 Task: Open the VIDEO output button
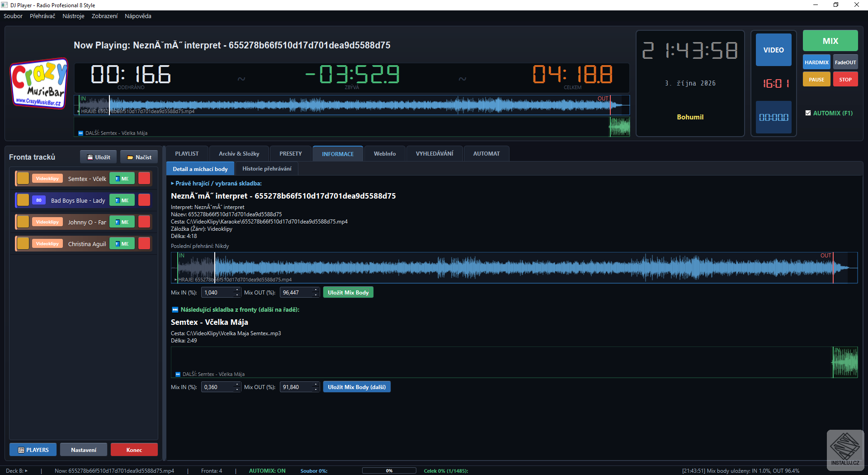click(x=774, y=50)
